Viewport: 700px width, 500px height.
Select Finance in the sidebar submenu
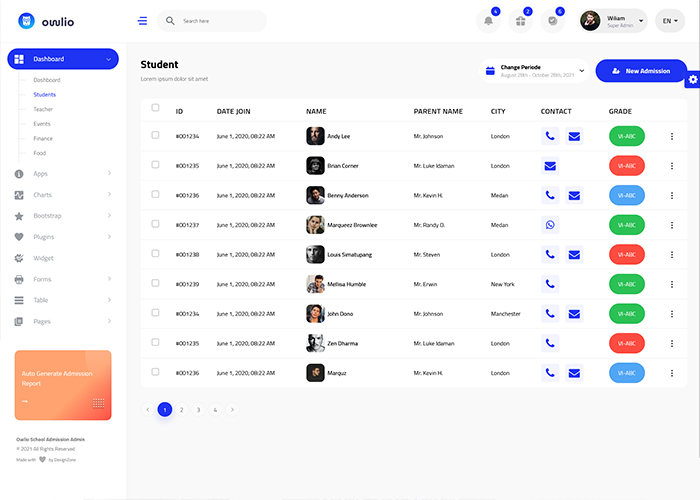[43, 138]
